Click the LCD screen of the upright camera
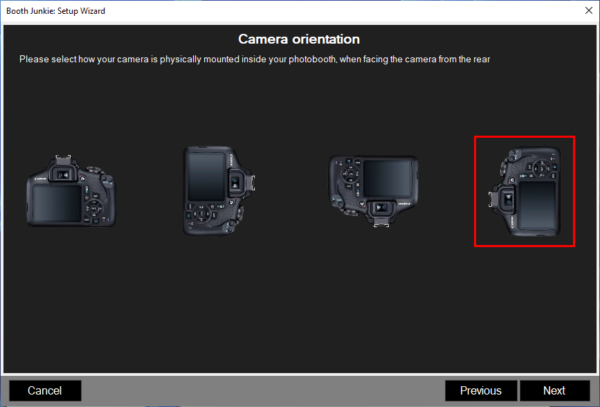The height and width of the screenshot is (407, 600). coord(55,203)
